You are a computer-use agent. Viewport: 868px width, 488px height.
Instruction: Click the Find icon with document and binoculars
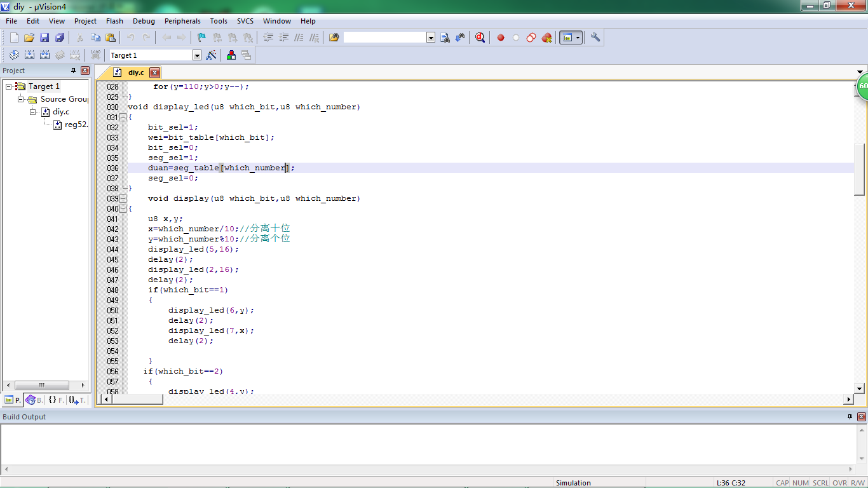coord(445,37)
